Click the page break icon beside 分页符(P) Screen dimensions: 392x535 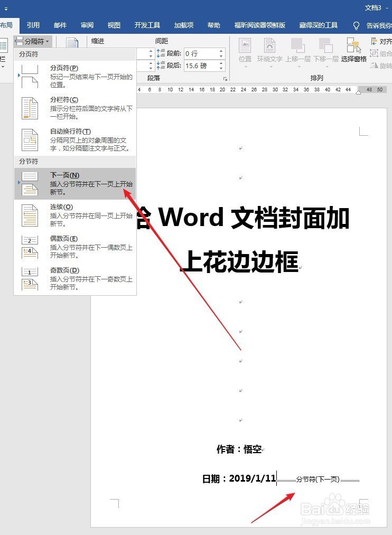click(30, 76)
